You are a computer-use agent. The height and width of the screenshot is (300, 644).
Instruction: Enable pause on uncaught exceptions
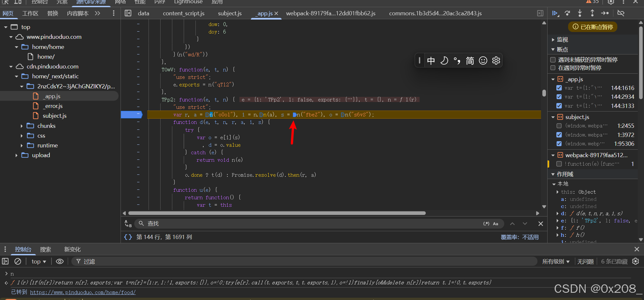[553, 60]
